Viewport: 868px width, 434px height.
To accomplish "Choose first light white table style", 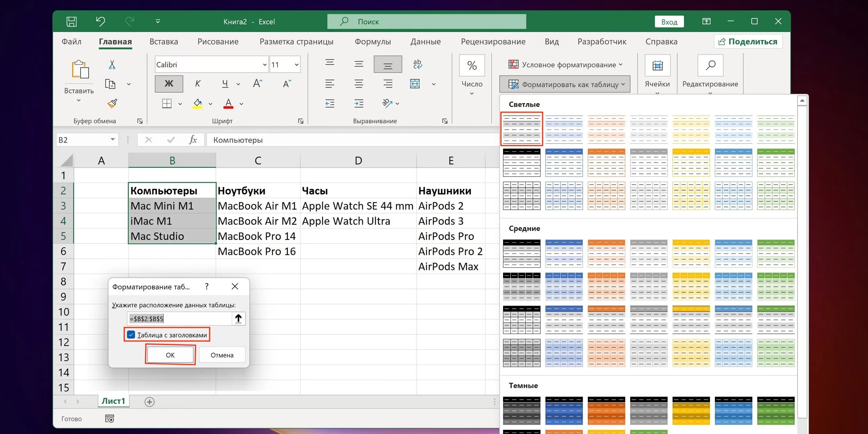I will pos(522,129).
